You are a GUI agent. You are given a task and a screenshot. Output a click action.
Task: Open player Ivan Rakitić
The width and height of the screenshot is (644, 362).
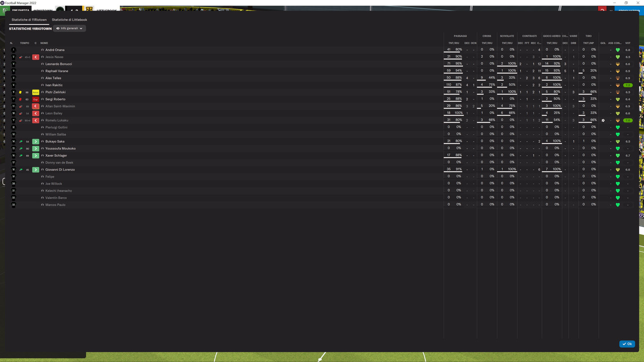click(x=54, y=85)
